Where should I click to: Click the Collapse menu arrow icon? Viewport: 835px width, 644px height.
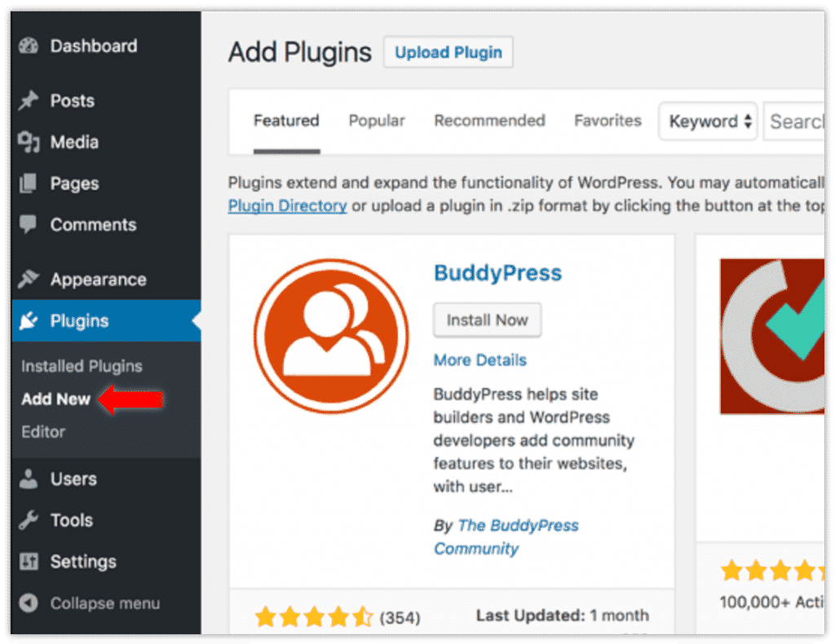29,603
